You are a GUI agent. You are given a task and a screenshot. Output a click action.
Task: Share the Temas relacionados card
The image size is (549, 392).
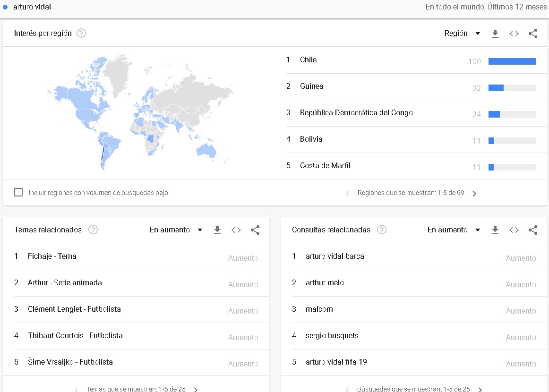[255, 230]
